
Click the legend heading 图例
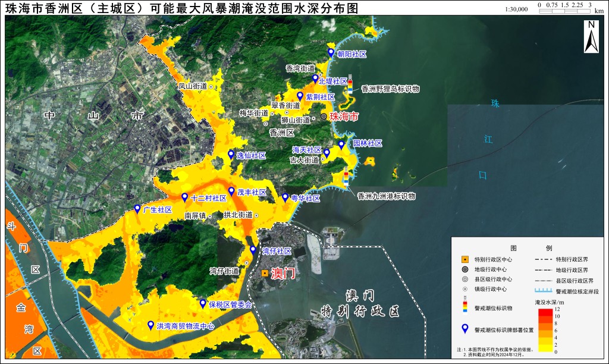tap(530, 248)
